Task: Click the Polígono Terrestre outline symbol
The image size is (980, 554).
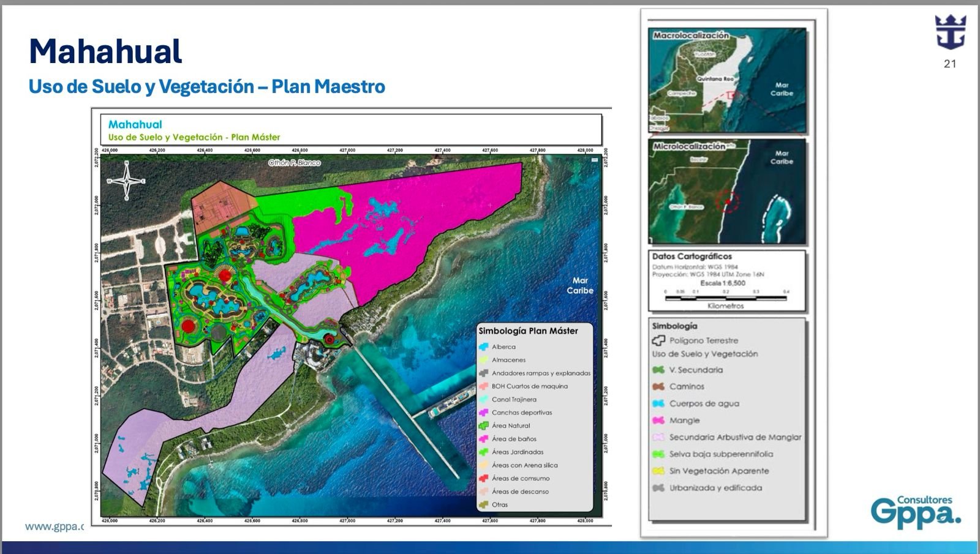Action: pyautogui.click(x=658, y=340)
